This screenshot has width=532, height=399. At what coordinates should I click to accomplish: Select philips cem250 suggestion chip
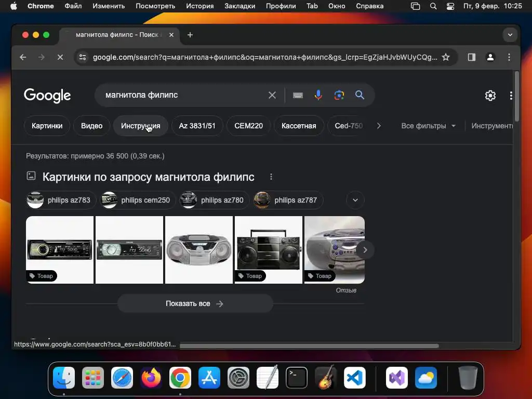click(x=138, y=200)
